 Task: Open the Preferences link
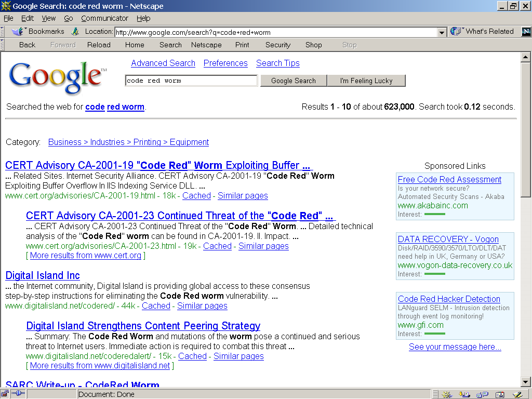(225, 63)
